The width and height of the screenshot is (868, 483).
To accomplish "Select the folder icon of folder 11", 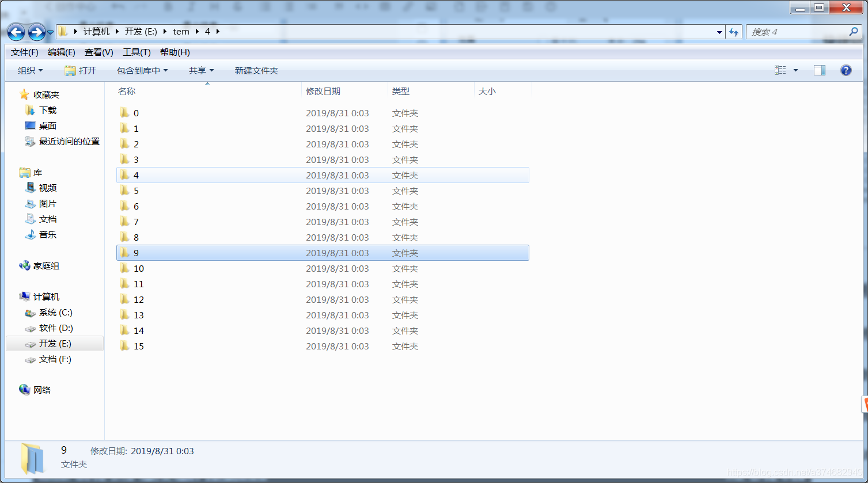I will click(124, 284).
